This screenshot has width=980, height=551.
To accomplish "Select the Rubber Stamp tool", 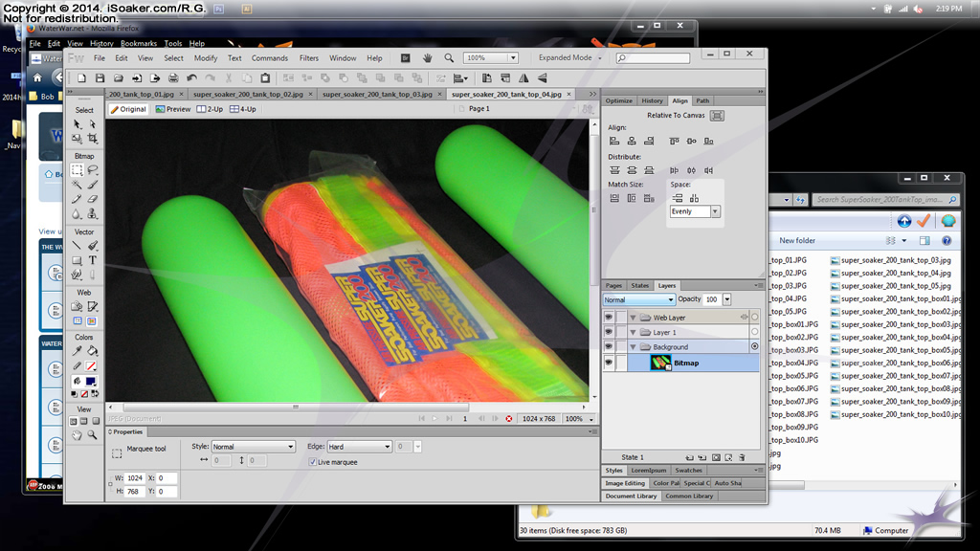I will tap(93, 214).
